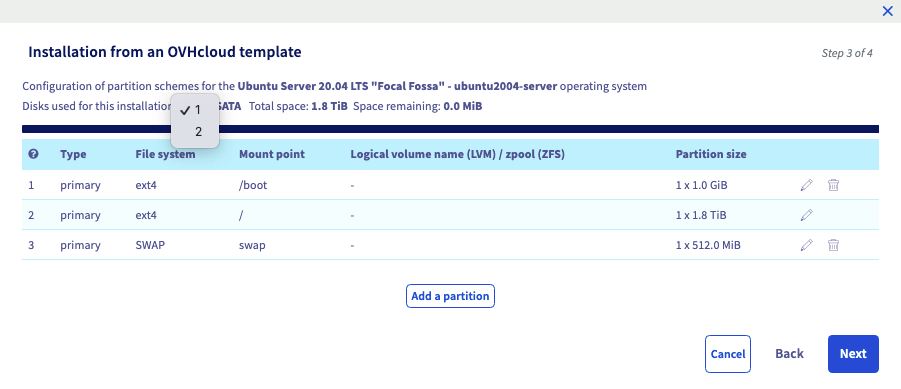Click the 1 x 512.0 MiB size cell
Viewport: 901px width, 389px height.
click(x=708, y=245)
